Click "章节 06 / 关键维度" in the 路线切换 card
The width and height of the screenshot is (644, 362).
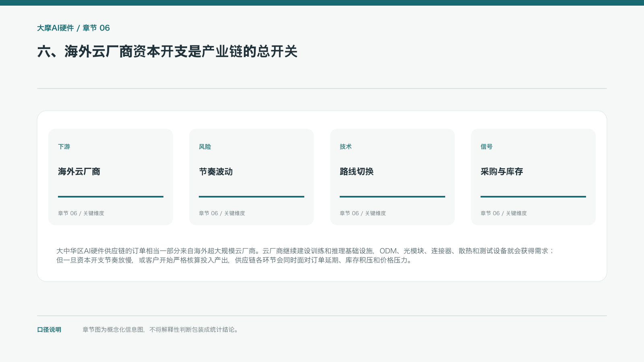point(363,213)
